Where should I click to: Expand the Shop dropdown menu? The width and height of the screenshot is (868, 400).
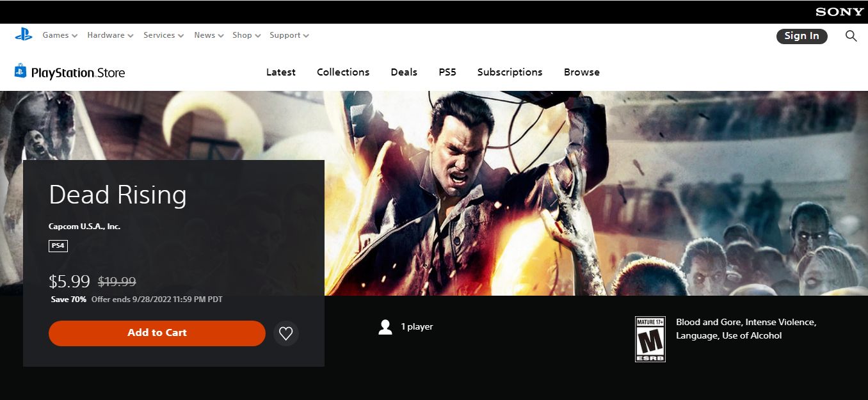pos(246,35)
